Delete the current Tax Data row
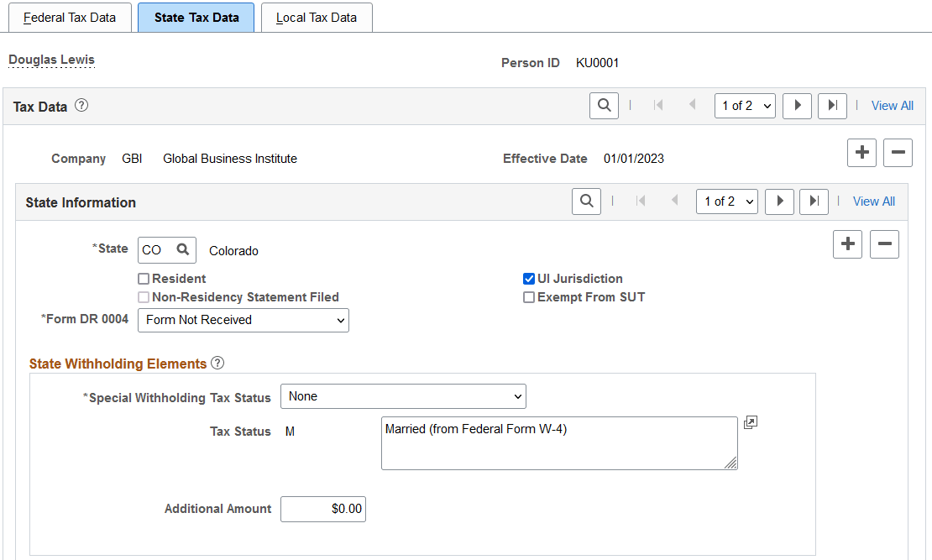932x560 pixels. tap(898, 152)
